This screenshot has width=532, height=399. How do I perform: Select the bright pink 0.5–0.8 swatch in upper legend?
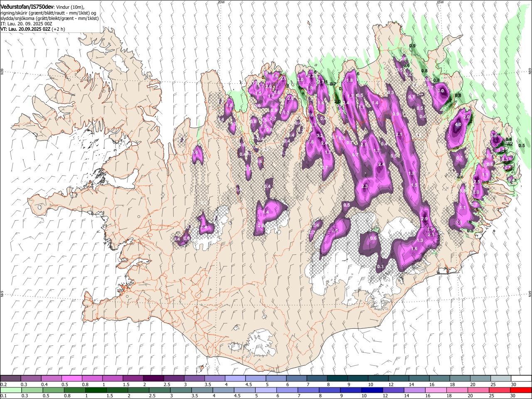point(72,378)
